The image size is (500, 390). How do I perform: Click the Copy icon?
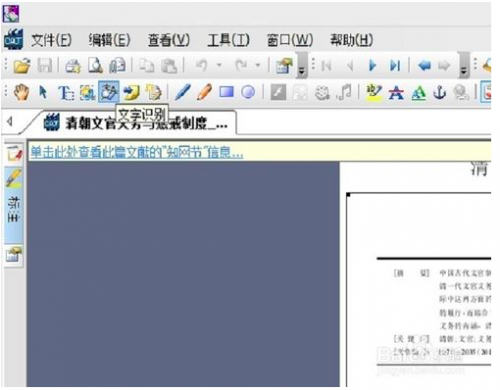pos(146,66)
